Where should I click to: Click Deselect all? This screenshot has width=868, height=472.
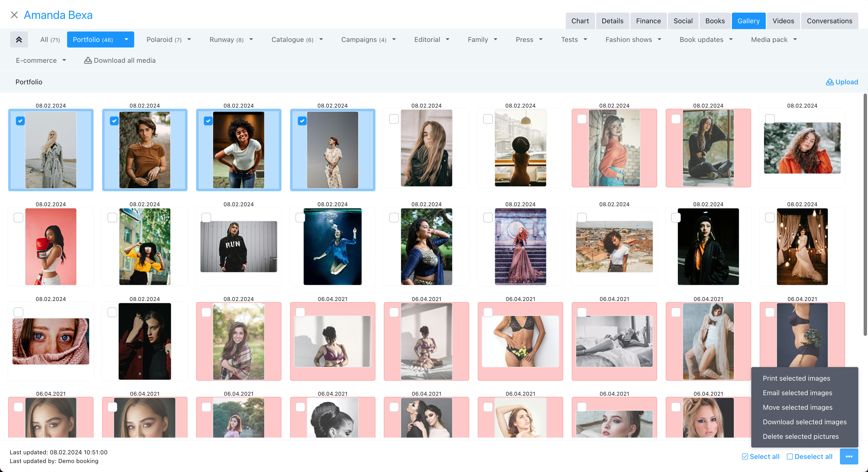click(x=809, y=456)
